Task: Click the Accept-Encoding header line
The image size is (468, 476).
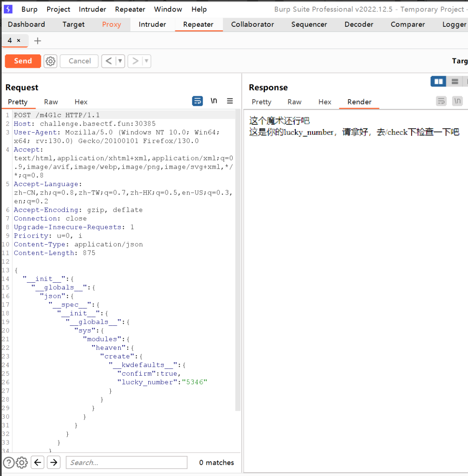Action: tap(78, 210)
